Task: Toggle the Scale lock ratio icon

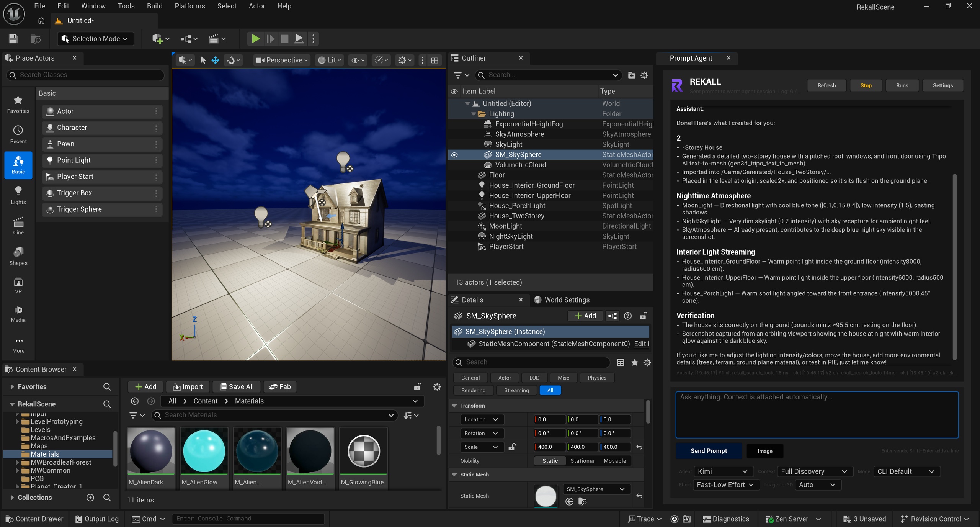Action: (x=511, y=447)
